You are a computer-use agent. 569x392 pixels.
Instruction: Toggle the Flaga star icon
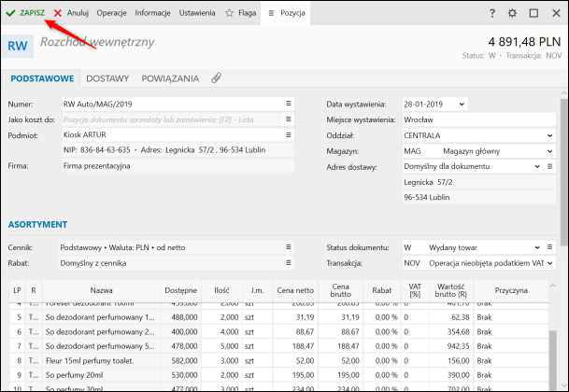(x=240, y=13)
